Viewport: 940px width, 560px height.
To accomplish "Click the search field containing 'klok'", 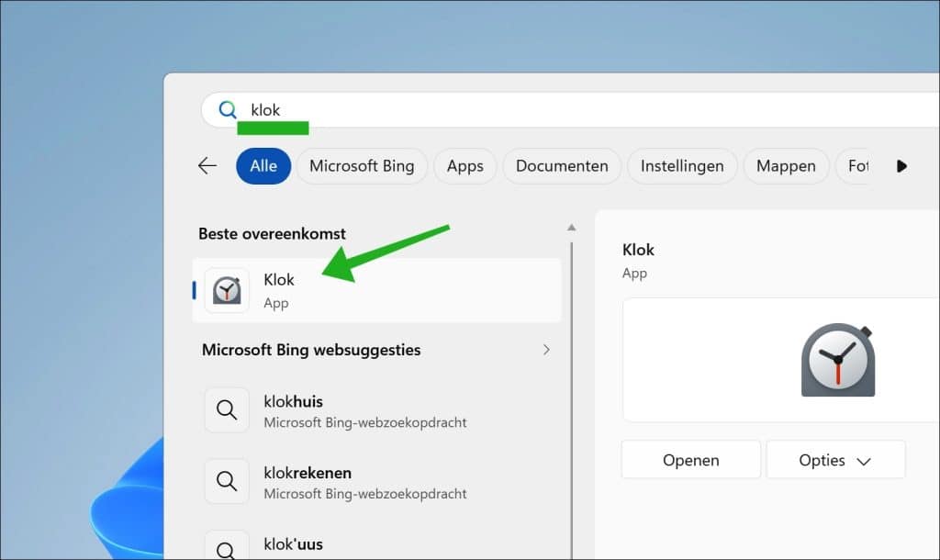I will (x=570, y=110).
